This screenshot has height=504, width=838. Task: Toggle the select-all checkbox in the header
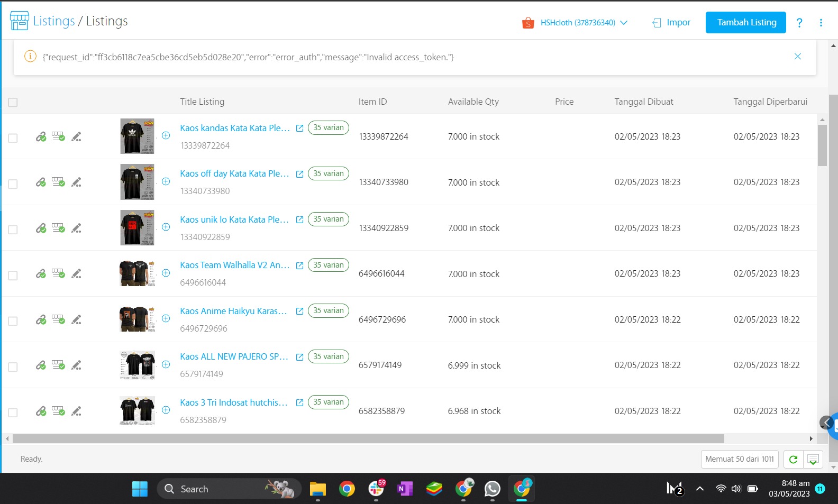coord(13,102)
